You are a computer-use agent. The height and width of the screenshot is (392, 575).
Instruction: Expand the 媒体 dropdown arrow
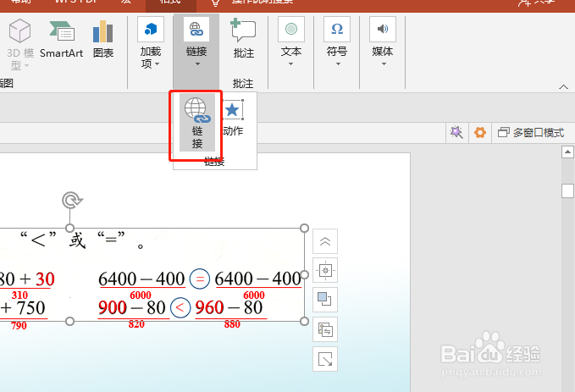(384, 63)
